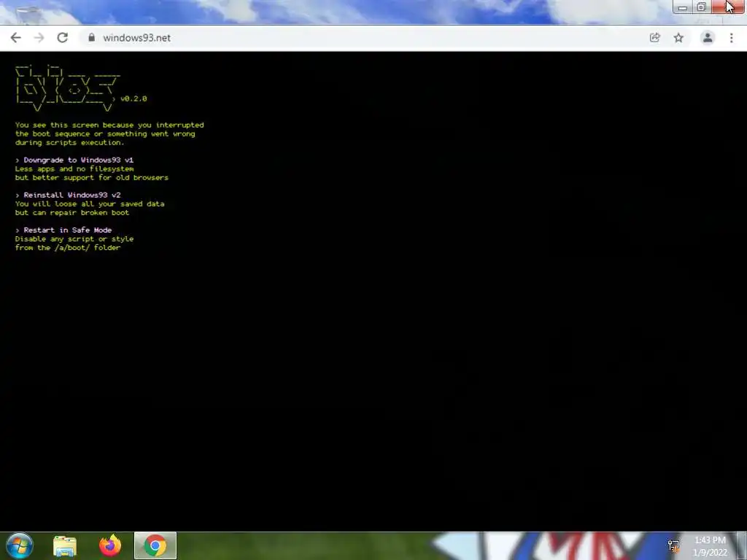Image resolution: width=747 pixels, height=560 pixels.
Task: Click text 'You will loose all your saved data'
Action: click(x=90, y=204)
